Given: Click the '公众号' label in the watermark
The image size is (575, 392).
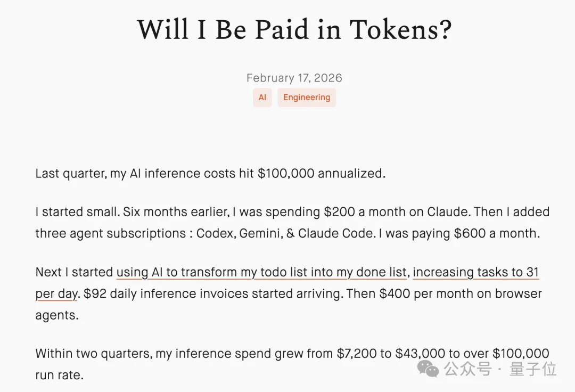Looking at the screenshot, I should [x=468, y=369].
